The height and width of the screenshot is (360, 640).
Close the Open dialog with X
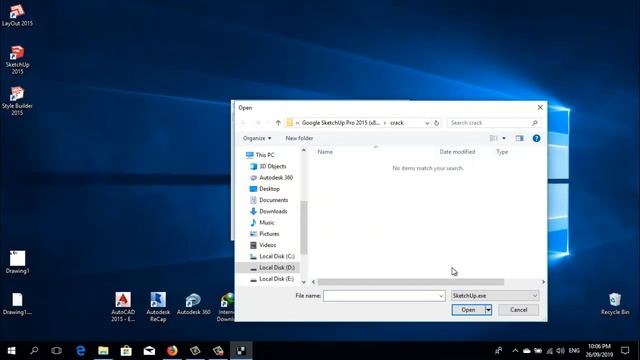[x=540, y=107]
